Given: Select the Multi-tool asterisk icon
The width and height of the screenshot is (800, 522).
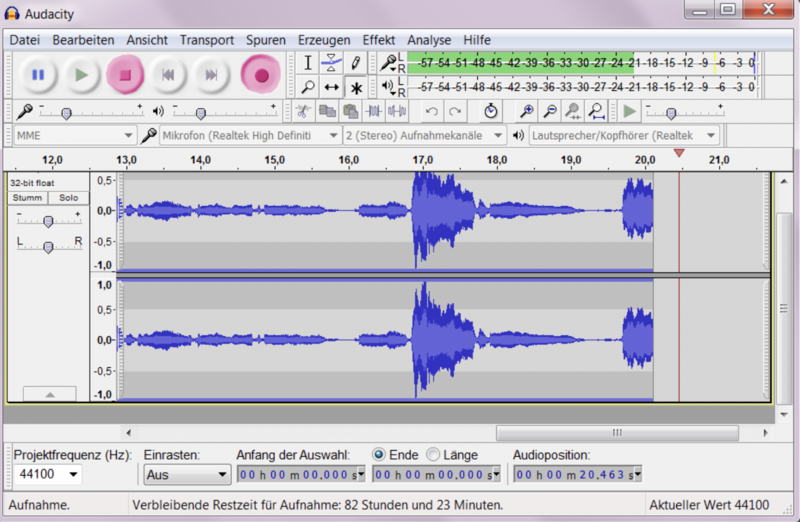Looking at the screenshot, I should pos(355,87).
